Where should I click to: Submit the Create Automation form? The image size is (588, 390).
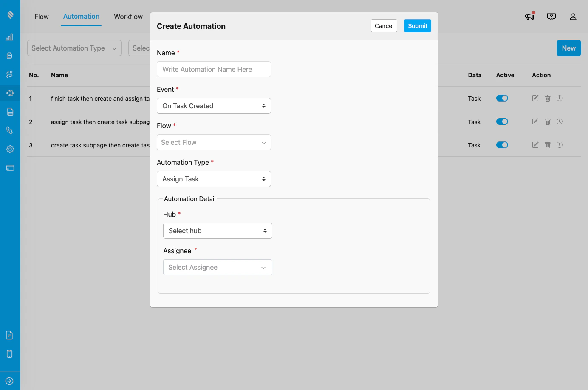click(417, 25)
